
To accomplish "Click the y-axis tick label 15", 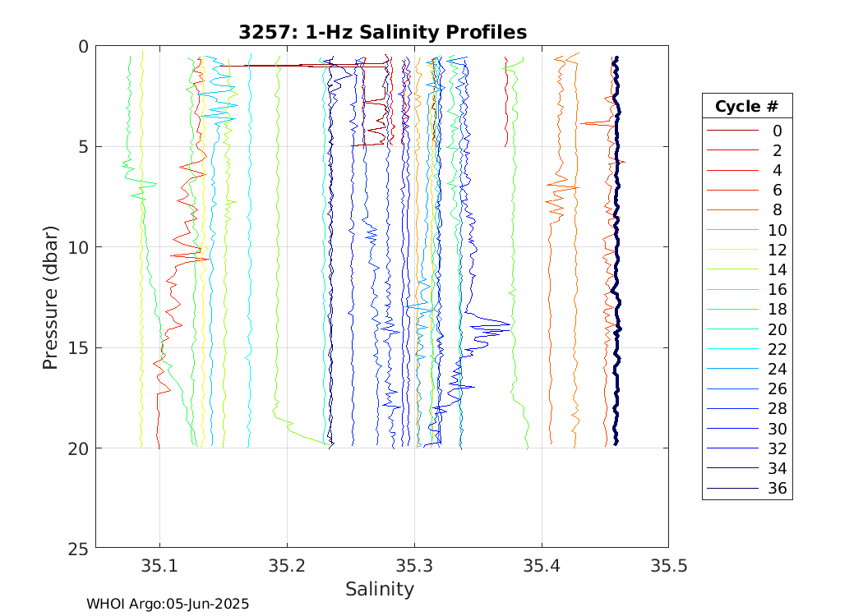I will pos(77,347).
